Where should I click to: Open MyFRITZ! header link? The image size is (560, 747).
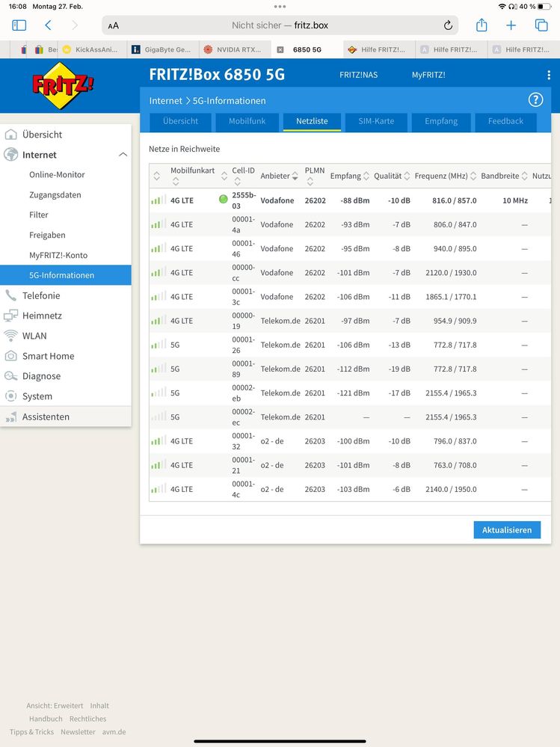pyautogui.click(x=428, y=75)
